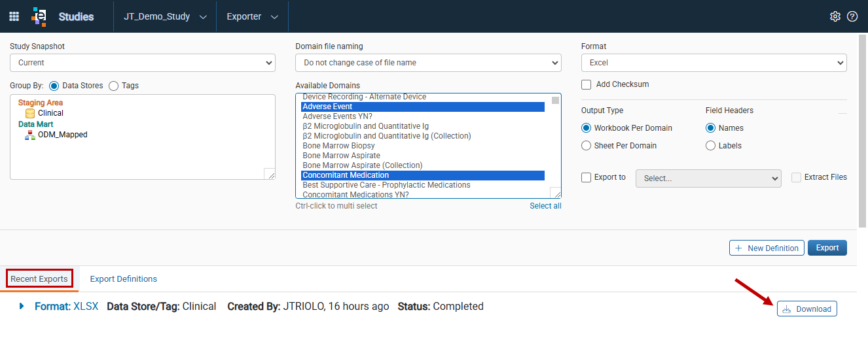Enable the Export to checkbox

(x=587, y=177)
